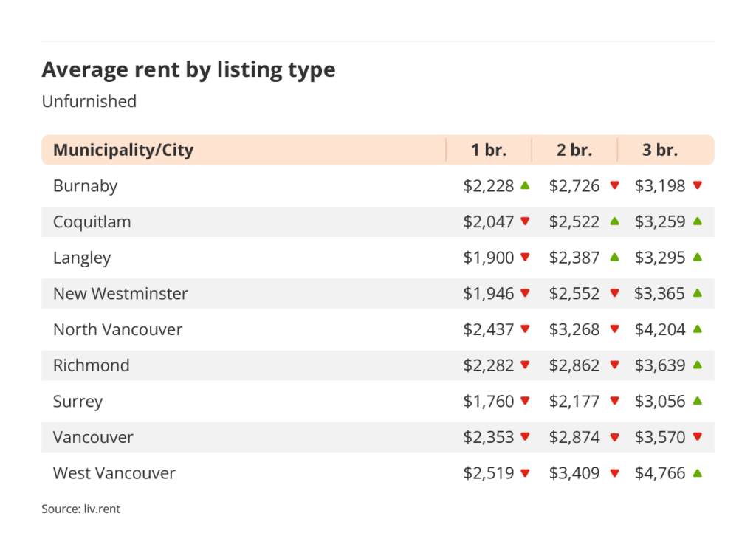Click the North Vancouver row label

117,329
